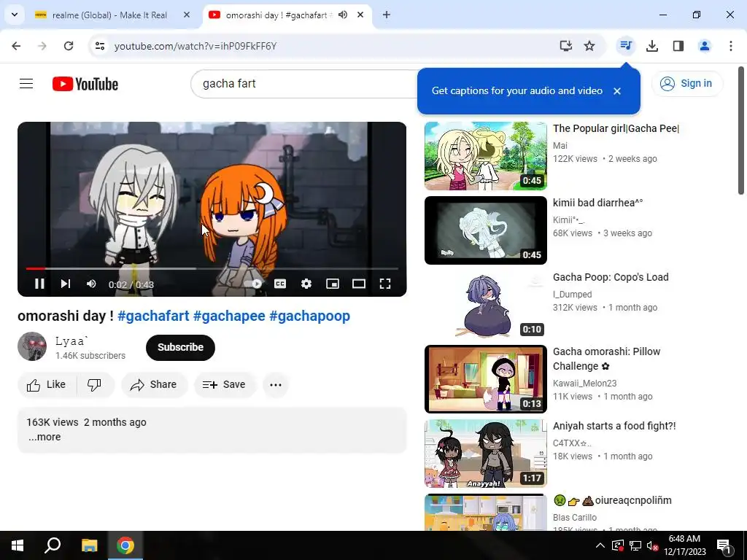Go forward one page in browser
This screenshot has height=560, width=747.
point(42,46)
